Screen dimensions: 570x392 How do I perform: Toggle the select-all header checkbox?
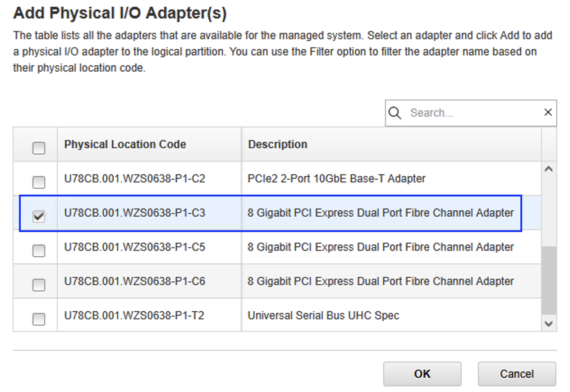tap(39, 148)
